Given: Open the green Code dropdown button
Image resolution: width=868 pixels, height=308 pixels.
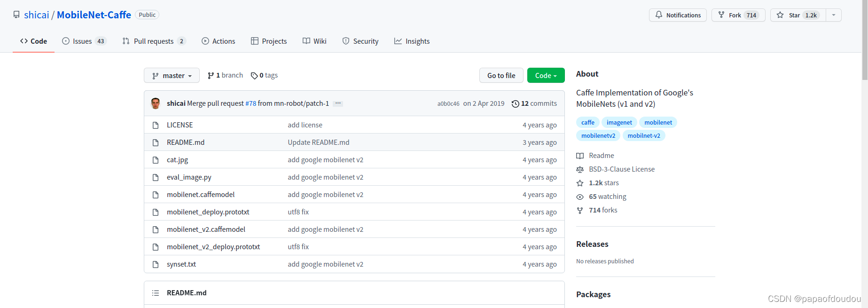Looking at the screenshot, I should point(546,75).
